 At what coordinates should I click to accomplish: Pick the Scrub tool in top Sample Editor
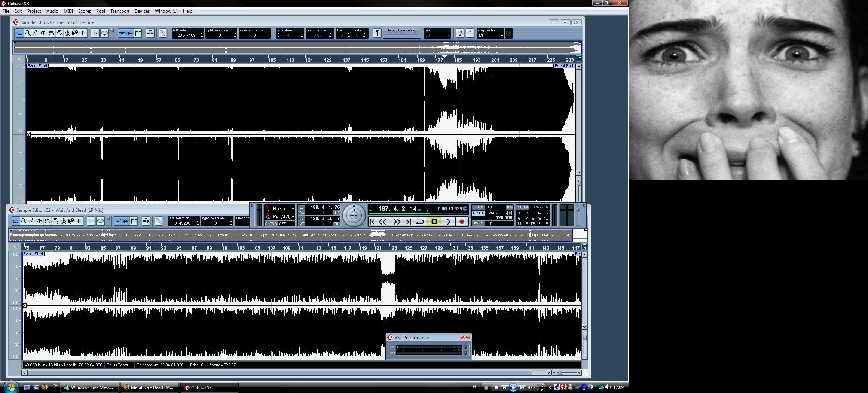[x=43, y=33]
